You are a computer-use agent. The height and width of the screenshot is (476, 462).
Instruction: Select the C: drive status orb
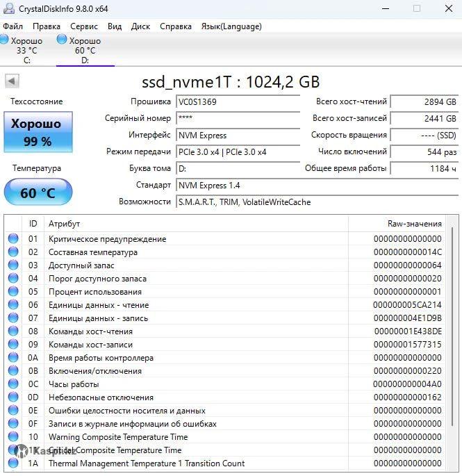pos(4,40)
